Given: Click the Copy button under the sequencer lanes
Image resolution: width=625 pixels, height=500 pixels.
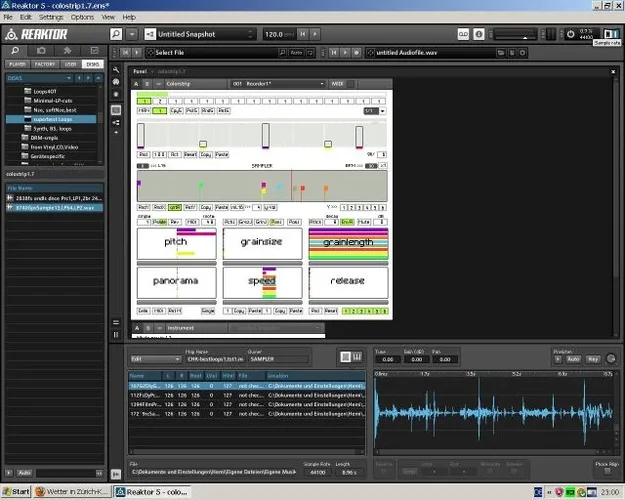Looking at the screenshot, I should point(206,154).
